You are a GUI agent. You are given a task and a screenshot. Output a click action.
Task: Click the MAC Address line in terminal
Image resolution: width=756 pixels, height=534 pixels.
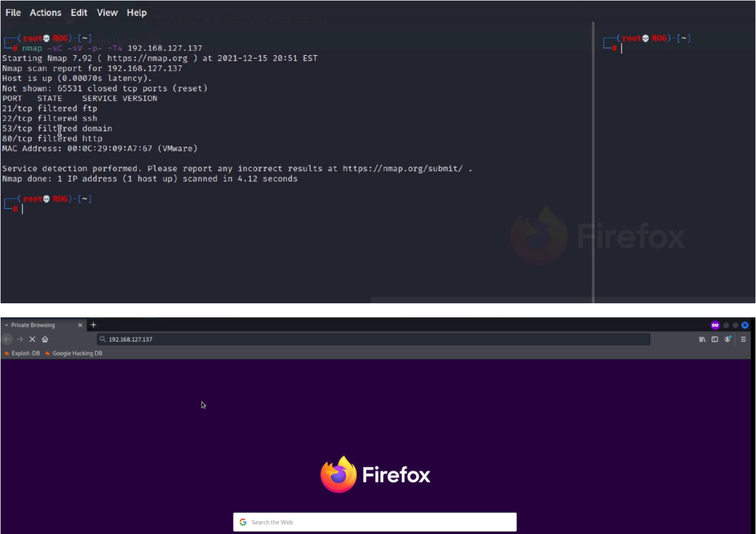tap(100, 149)
